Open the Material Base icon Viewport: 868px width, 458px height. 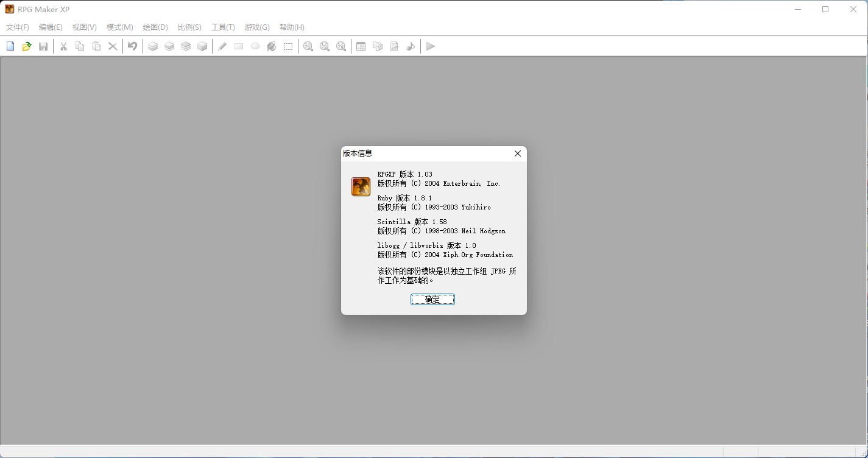pyautogui.click(x=378, y=46)
